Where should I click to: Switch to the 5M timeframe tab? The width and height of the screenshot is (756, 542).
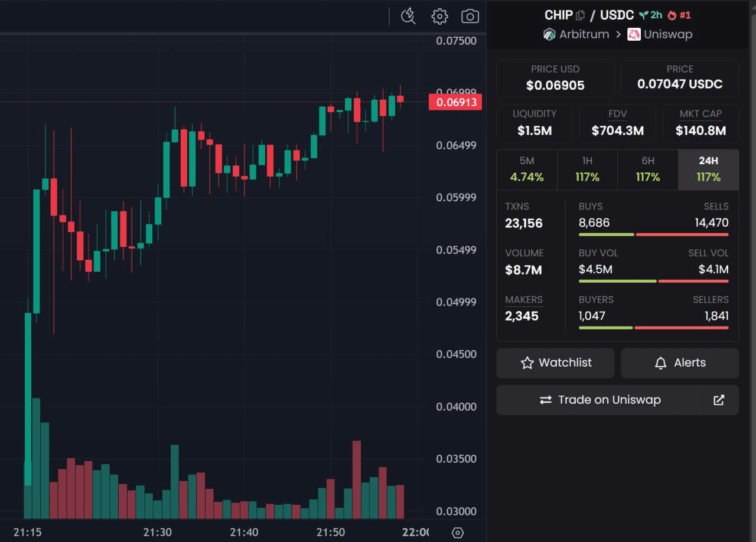pyautogui.click(x=527, y=169)
